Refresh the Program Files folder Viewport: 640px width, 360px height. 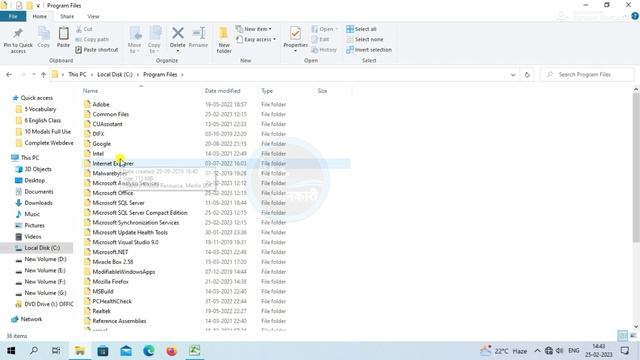527,75
